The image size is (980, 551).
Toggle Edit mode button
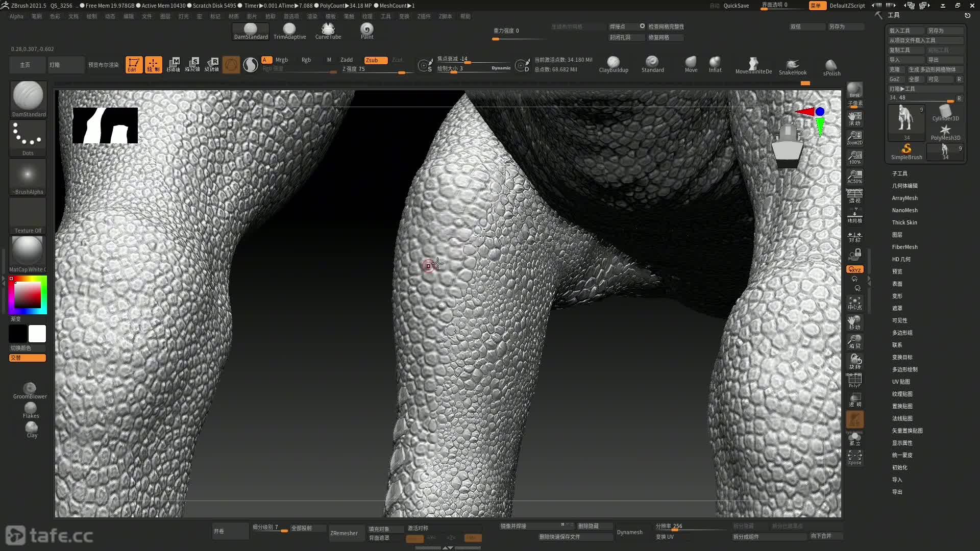click(134, 64)
